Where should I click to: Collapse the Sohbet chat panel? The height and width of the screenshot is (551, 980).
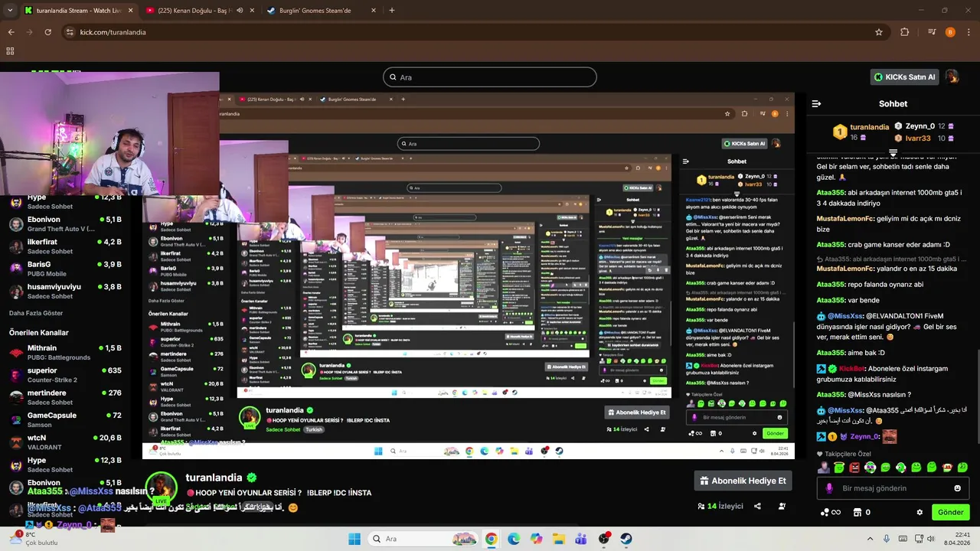tap(816, 103)
